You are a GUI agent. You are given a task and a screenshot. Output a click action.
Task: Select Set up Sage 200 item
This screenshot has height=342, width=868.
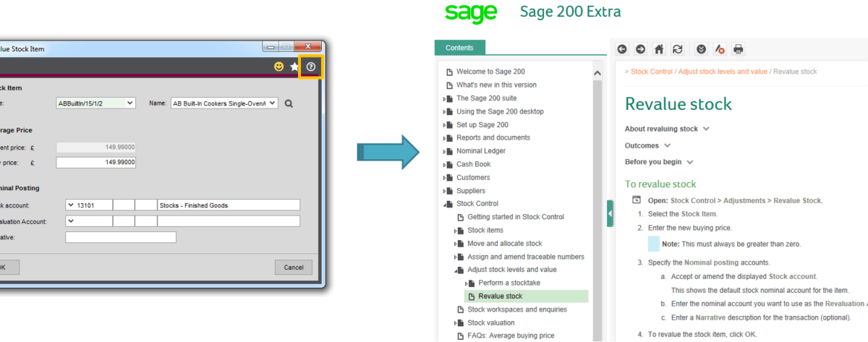click(482, 124)
